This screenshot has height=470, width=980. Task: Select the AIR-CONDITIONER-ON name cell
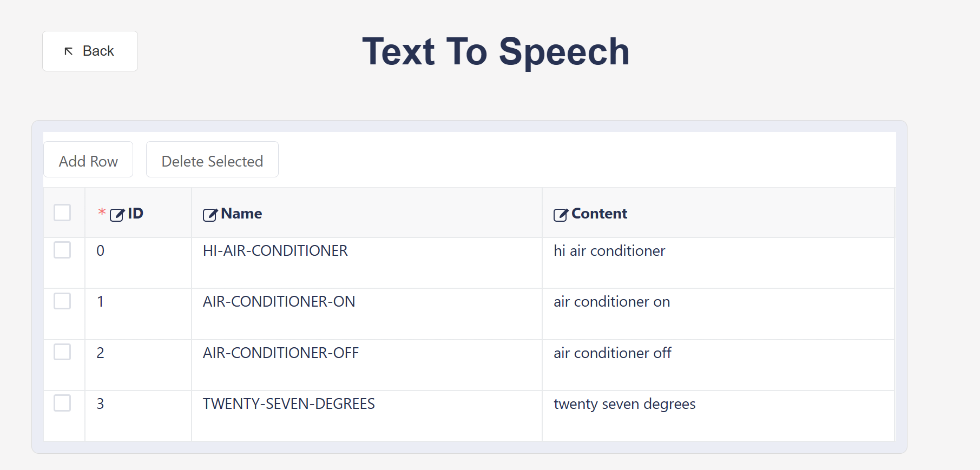279,302
